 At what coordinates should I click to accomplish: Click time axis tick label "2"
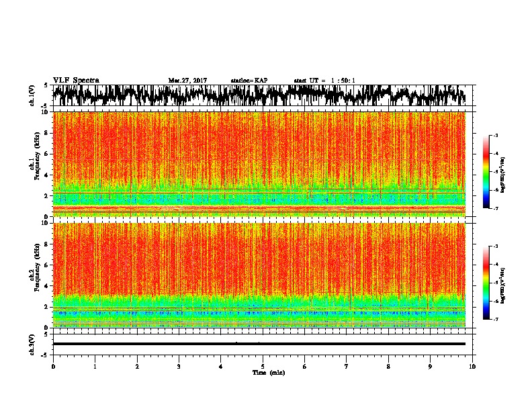137,367
